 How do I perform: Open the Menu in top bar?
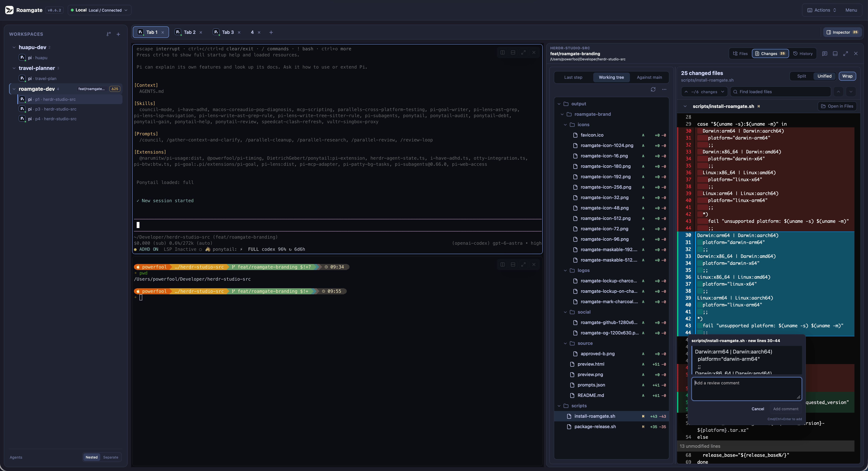point(851,10)
